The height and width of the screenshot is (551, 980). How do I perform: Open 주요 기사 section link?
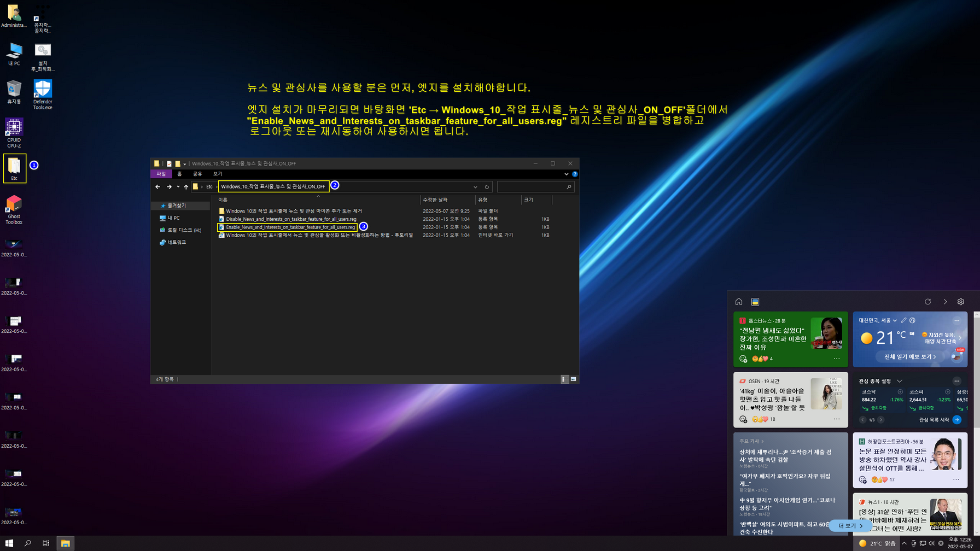tap(751, 441)
